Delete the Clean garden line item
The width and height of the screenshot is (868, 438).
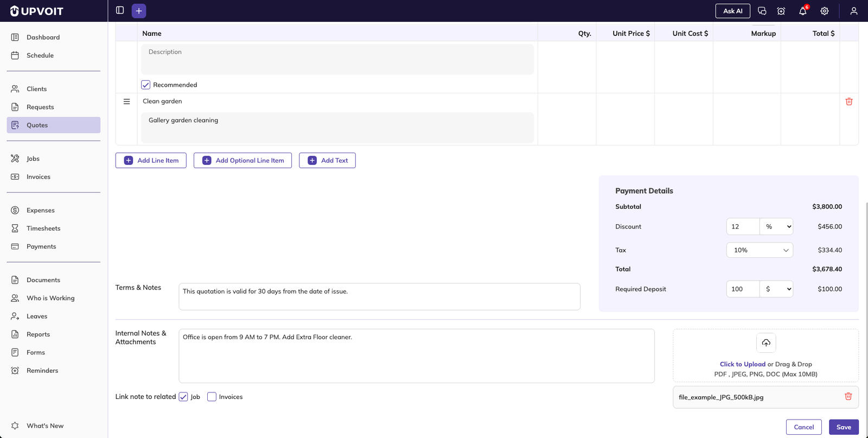pos(848,101)
